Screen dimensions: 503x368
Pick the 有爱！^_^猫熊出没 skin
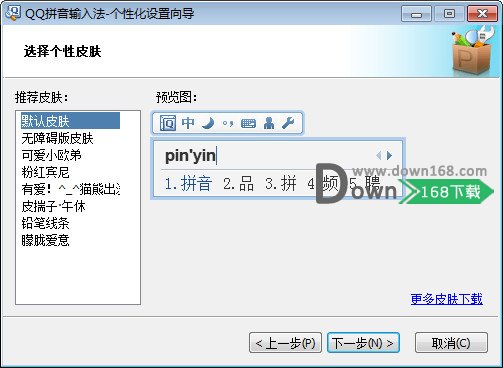click(x=70, y=189)
